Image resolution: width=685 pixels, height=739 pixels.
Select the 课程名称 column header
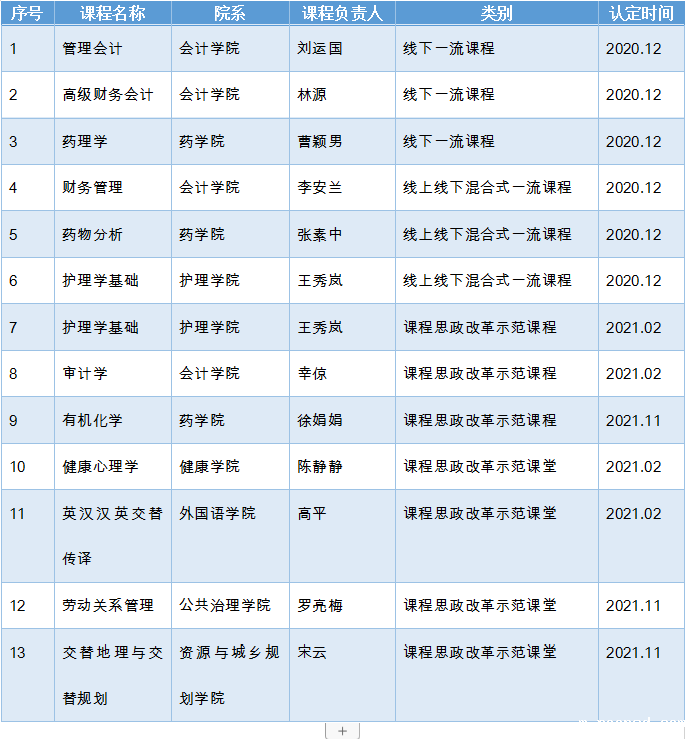[x=112, y=13]
